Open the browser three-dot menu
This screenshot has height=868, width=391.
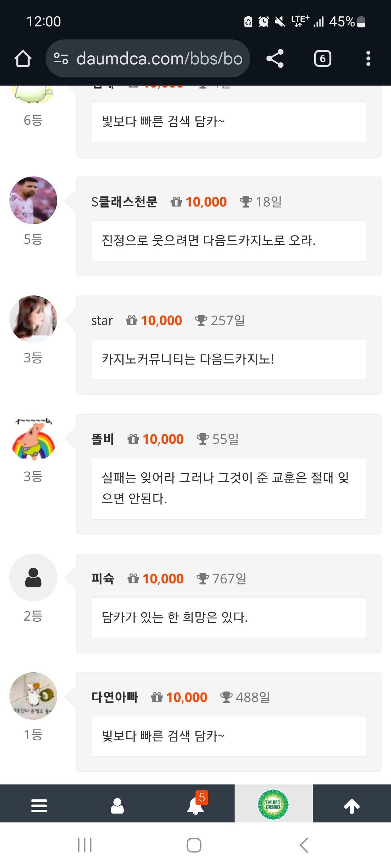pyautogui.click(x=368, y=59)
